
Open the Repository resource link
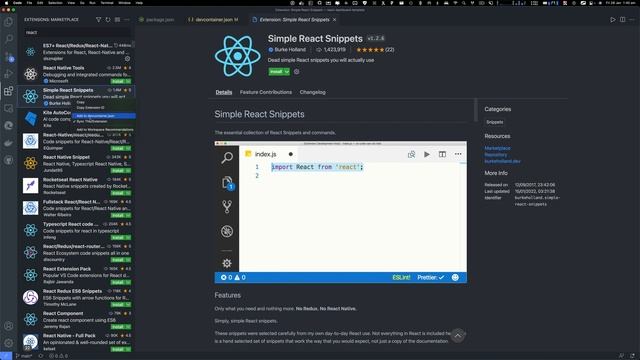pos(496,155)
